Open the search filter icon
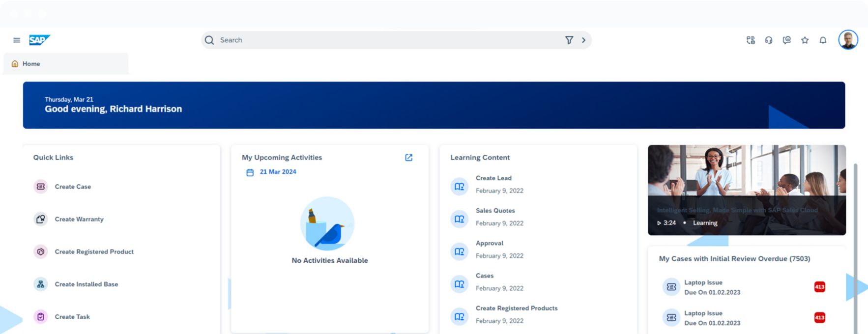This screenshot has width=868, height=334. (569, 40)
